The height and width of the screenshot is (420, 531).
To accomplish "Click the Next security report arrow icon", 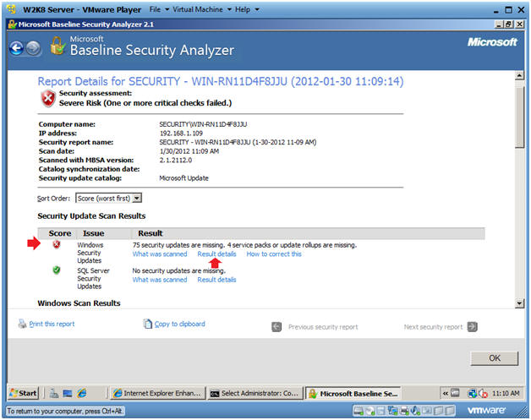I will click(472, 327).
